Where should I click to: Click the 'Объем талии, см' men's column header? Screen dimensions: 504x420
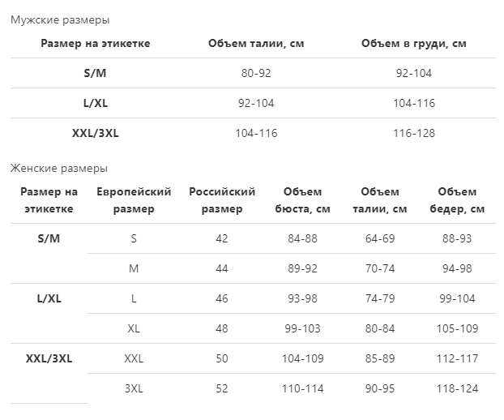tap(256, 43)
